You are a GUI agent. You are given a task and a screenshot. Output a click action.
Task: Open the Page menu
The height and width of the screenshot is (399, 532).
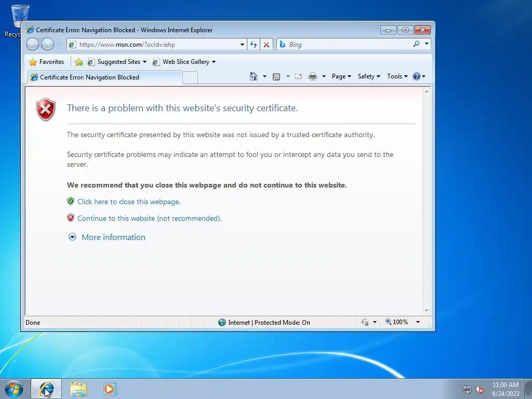pyautogui.click(x=341, y=76)
